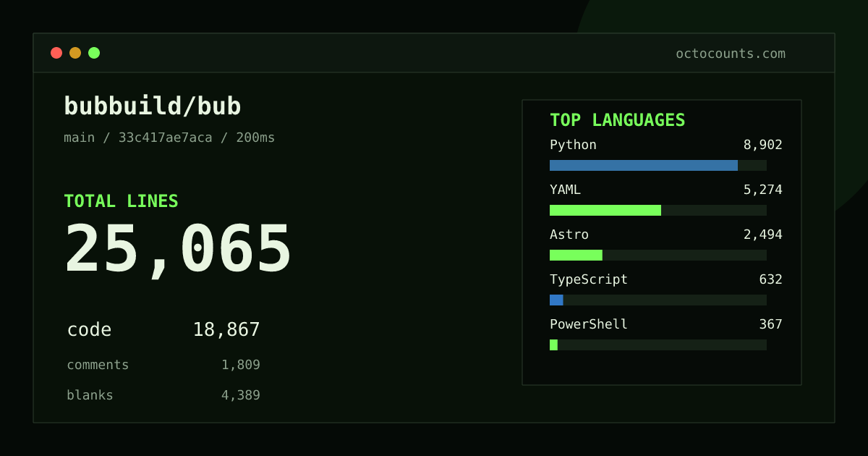
Task: Click the 8,902 Python line count
Action: [763, 145]
